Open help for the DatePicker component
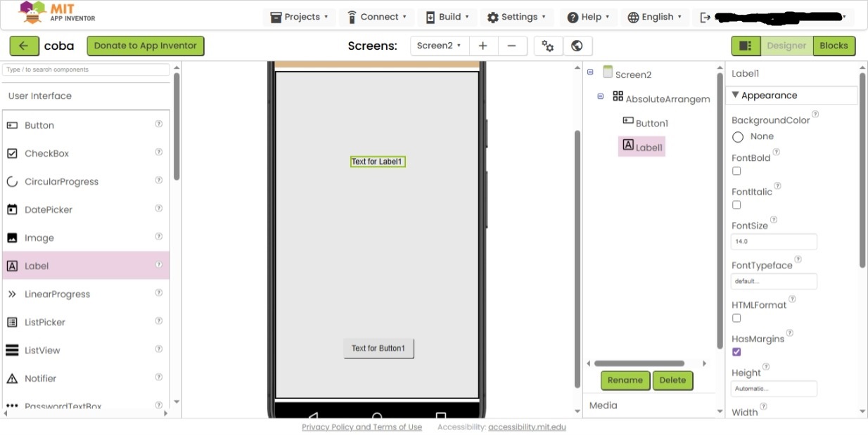 tap(159, 208)
